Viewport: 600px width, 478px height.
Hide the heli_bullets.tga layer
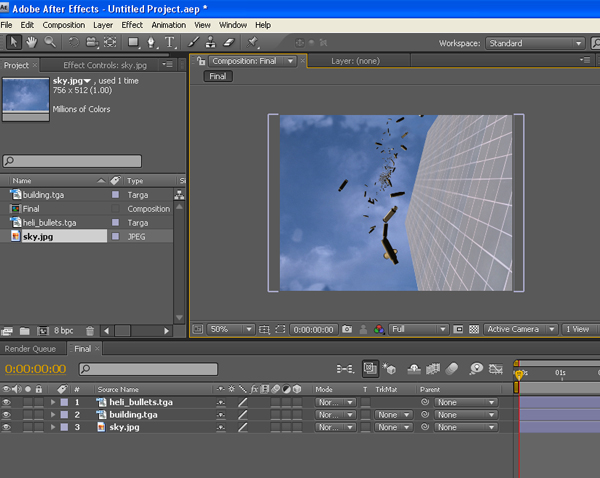pyautogui.click(x=6, y=402)
